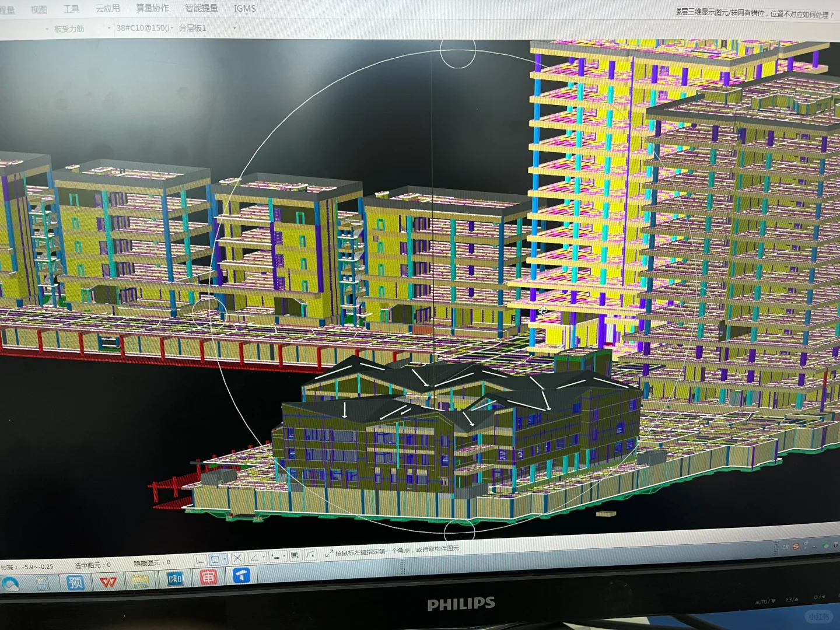Open the blue cloud browser icon in taskbar
840x630 pixels.
(x=10, y=584)
